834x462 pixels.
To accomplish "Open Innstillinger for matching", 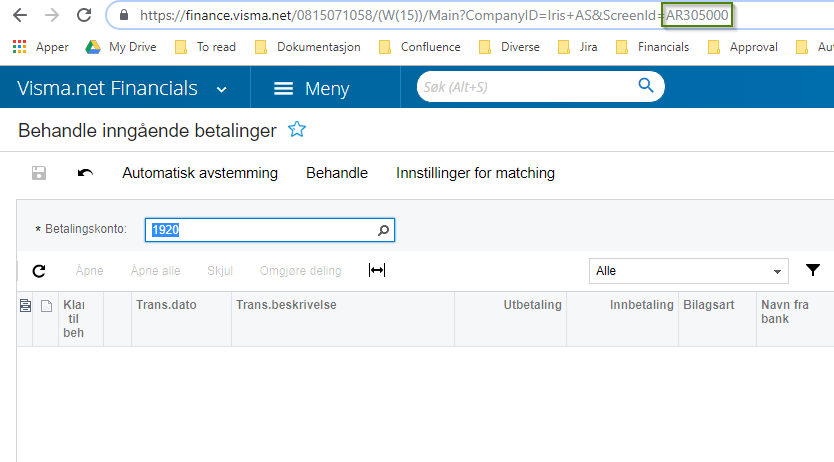I will (x=475, y=173).
